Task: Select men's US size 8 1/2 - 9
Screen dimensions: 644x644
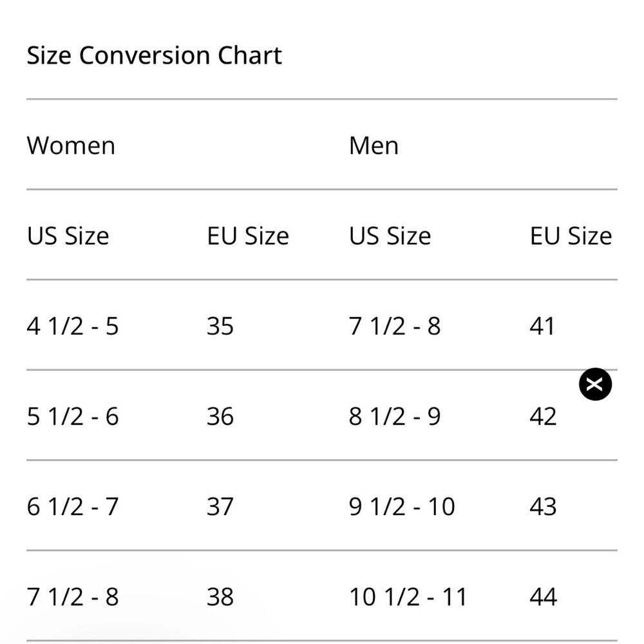Action: (x=395, y=417)
